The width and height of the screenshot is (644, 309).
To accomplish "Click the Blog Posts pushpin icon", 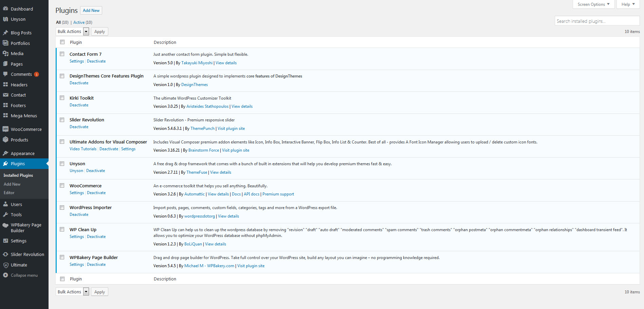I will 5,33.
